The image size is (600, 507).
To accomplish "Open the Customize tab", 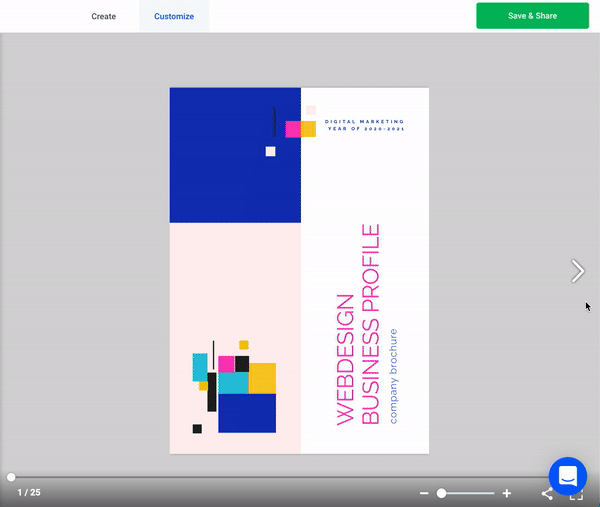I will coord(174,16).
